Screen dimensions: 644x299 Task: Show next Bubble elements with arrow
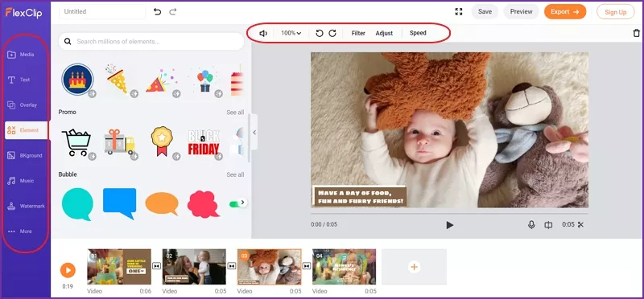pyautogui.click(x=242, y=203)
